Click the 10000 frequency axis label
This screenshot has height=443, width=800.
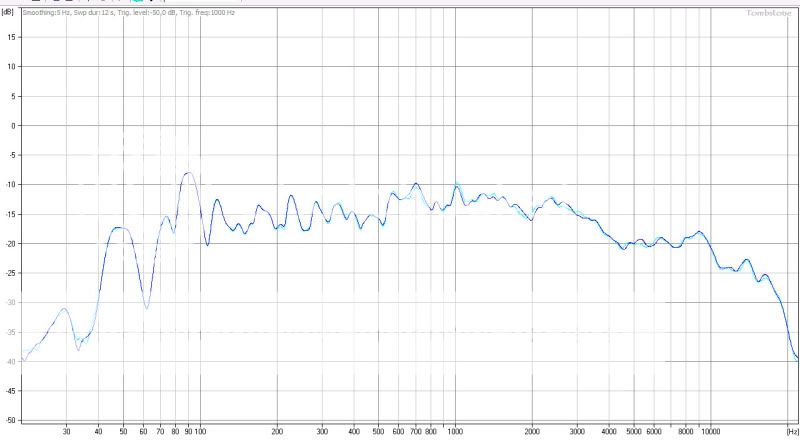(710, 431)
